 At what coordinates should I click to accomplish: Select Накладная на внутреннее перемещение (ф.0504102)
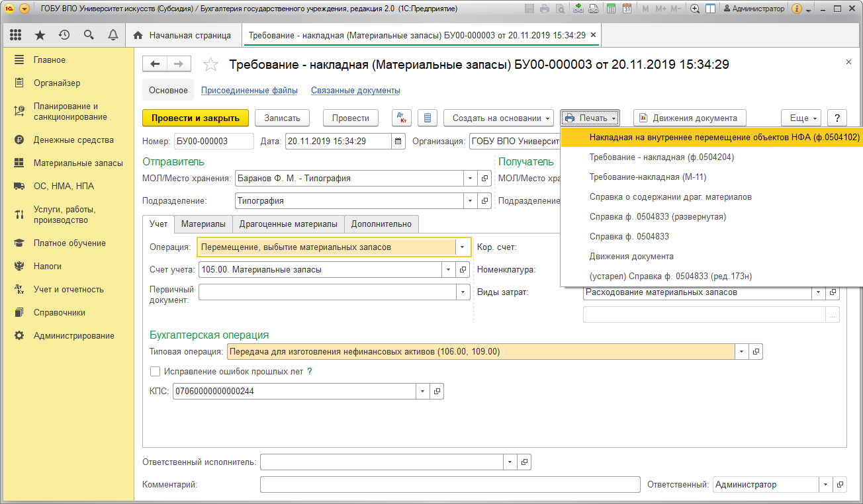[712, 137]
